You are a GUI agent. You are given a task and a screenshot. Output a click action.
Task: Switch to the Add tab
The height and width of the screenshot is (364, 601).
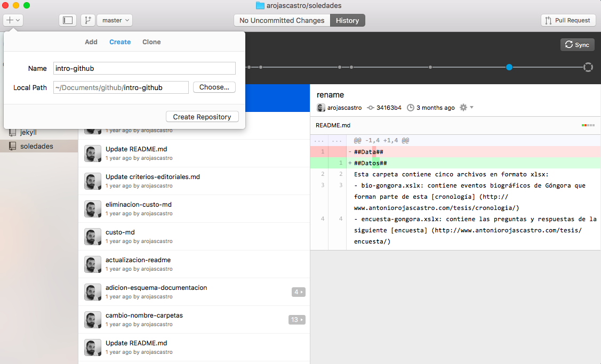91,42
